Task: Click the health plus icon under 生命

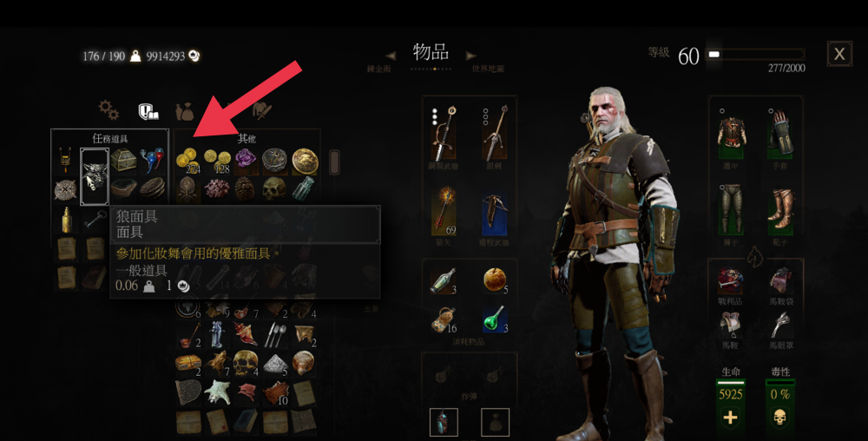Action: (x=731, y=417)
